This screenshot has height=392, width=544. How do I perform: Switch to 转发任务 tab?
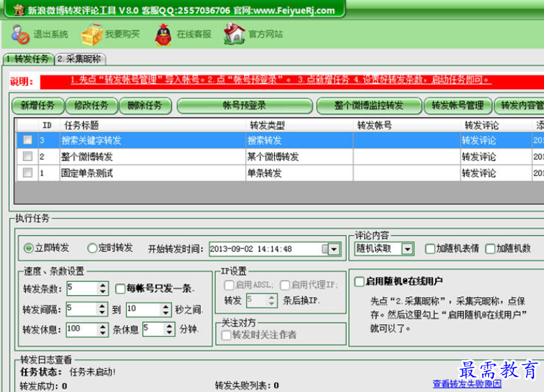[29, 59]
